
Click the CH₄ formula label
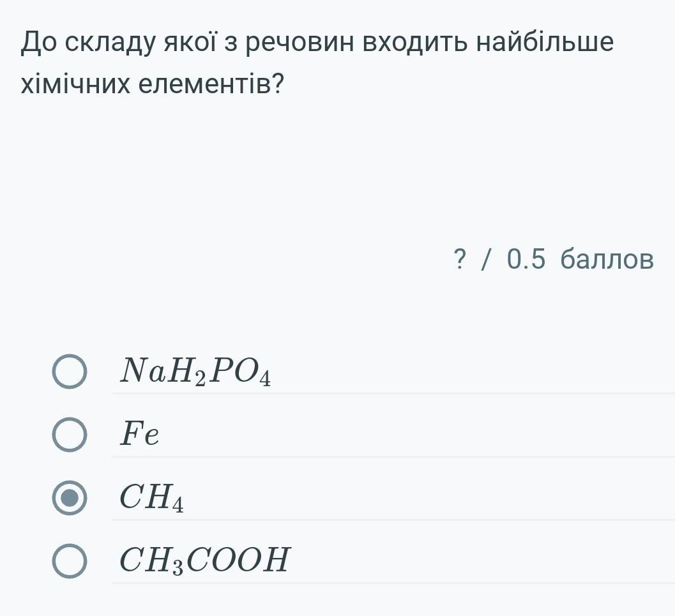[x=152, y=498]
